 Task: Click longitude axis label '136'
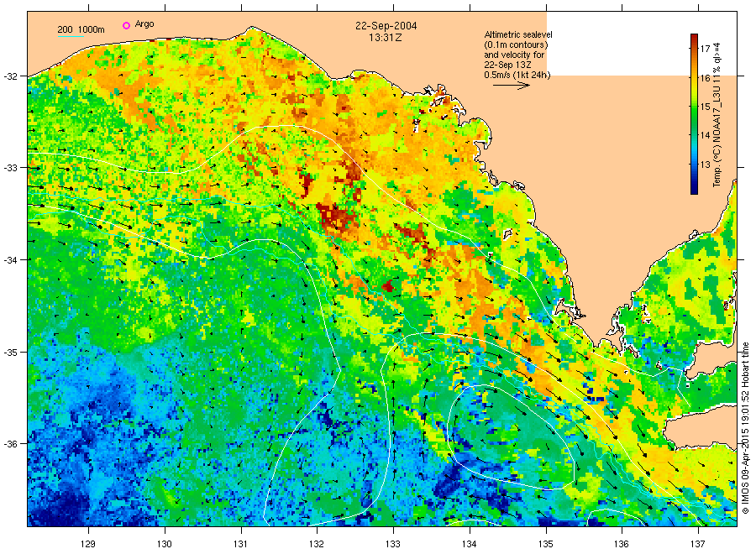622,545
